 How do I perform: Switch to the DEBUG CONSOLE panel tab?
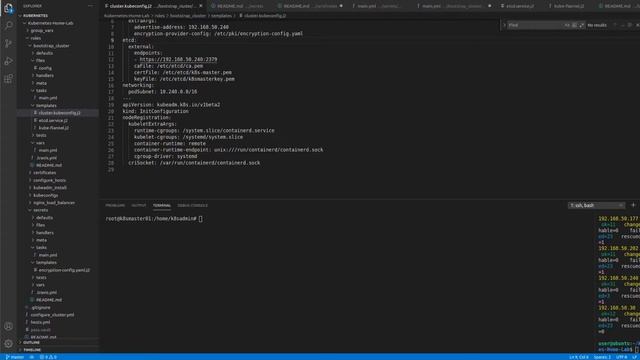pos(192,205)
